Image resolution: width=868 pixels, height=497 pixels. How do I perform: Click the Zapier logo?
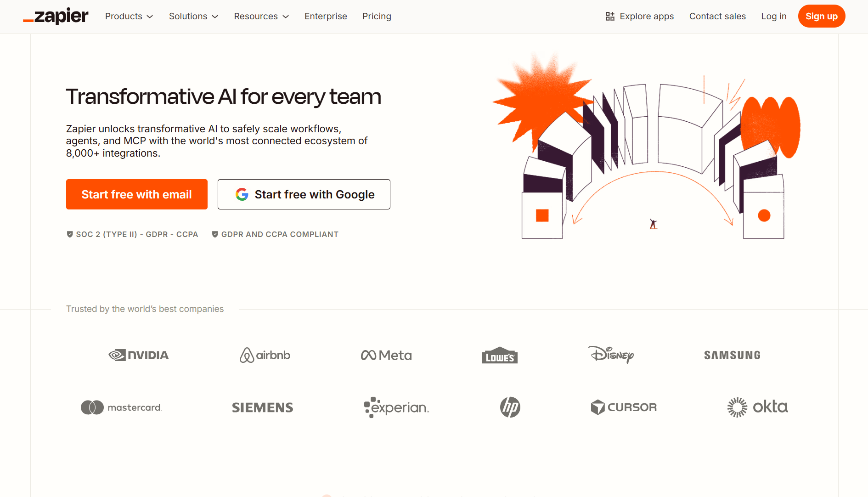(x=56, y=16)
